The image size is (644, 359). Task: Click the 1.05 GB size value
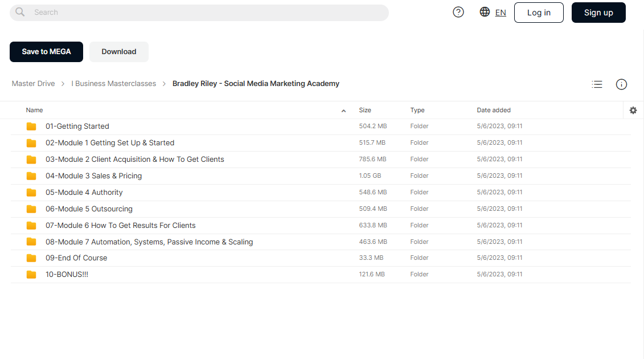[x=370, y=176]
